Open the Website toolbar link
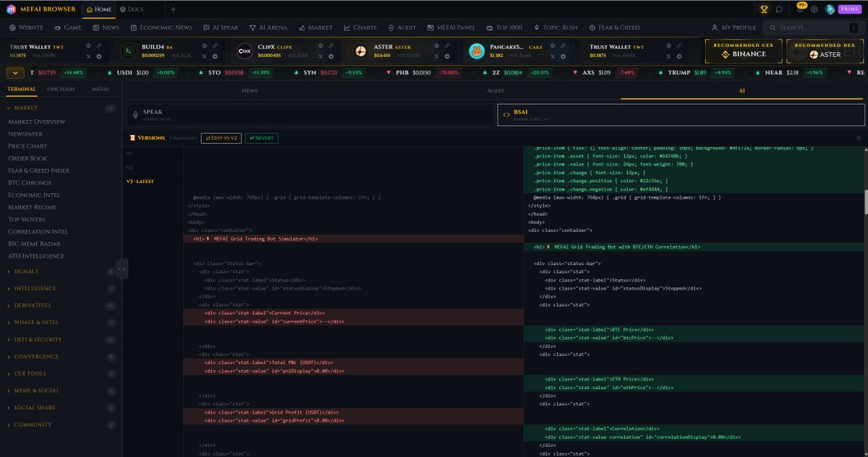Viewport: 868px width, 457px height. pos(25,27)
